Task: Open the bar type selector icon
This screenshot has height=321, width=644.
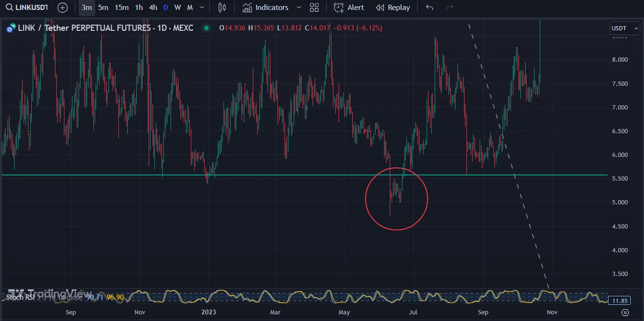Action: [x=222, y=8]
